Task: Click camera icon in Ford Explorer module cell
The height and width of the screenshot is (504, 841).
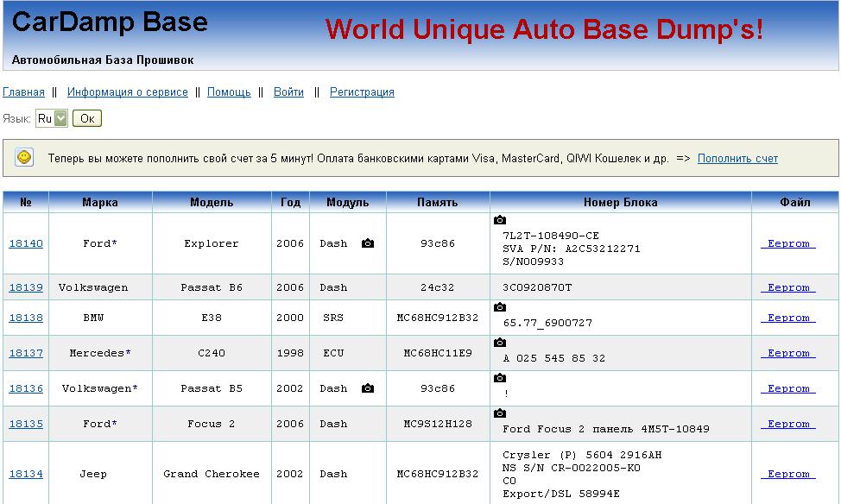Action: (x=368, y=243)
